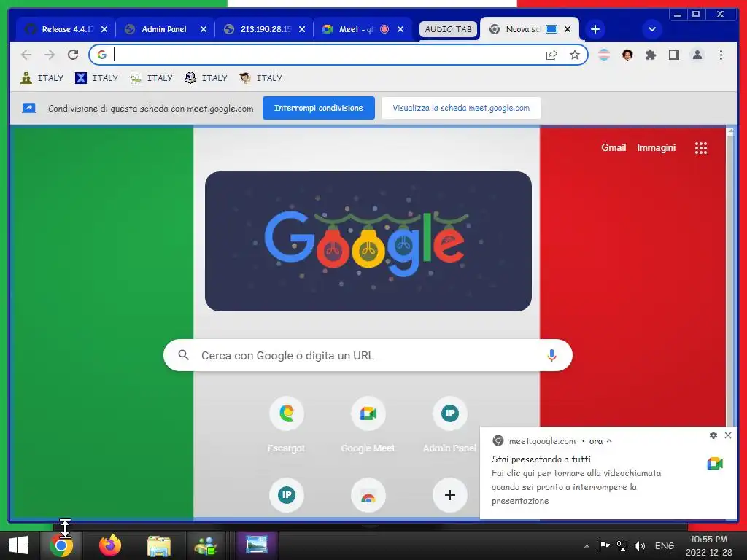Open the second IP shortcut in bottom row

[x=286, y=495]
